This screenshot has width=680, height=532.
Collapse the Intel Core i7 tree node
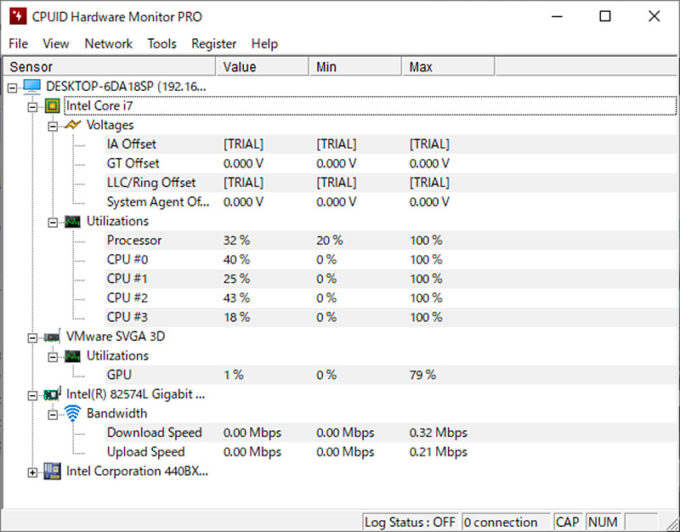[33, 106]
